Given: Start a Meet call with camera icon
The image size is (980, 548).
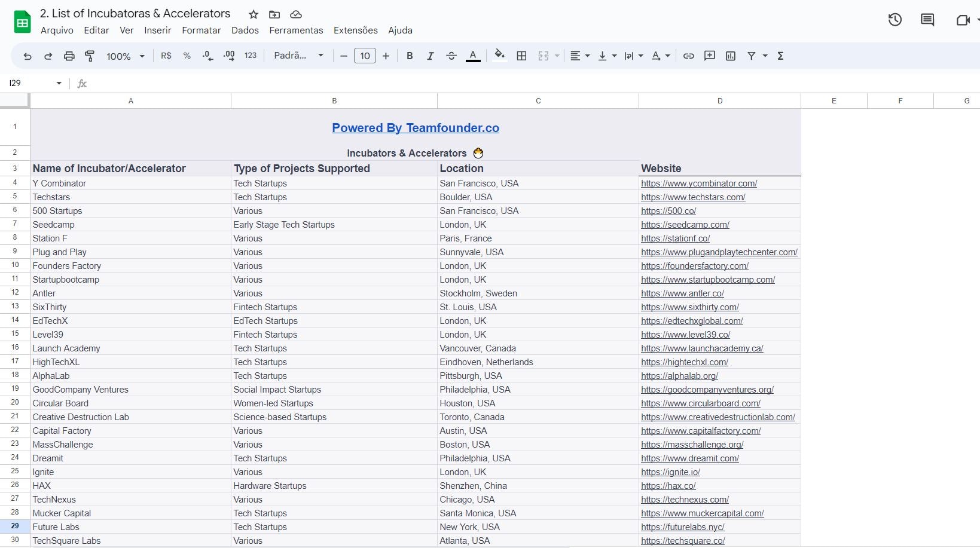Looking at the screenshot, I should 963,20.
